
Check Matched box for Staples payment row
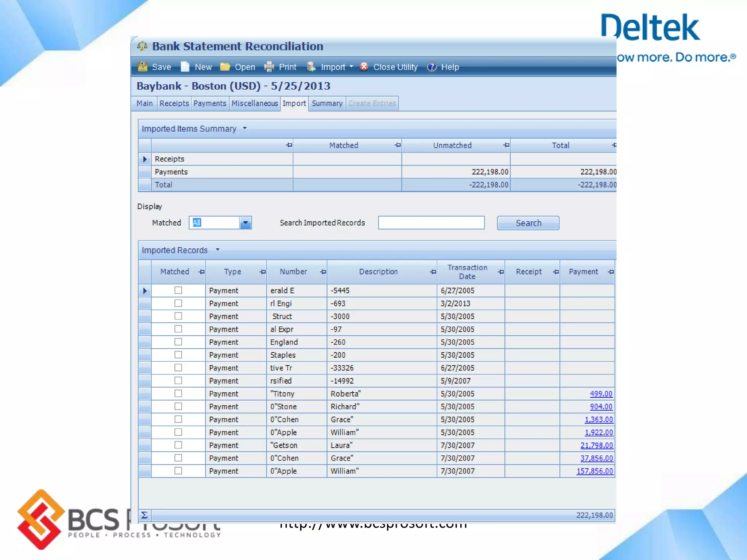[178, 355]
